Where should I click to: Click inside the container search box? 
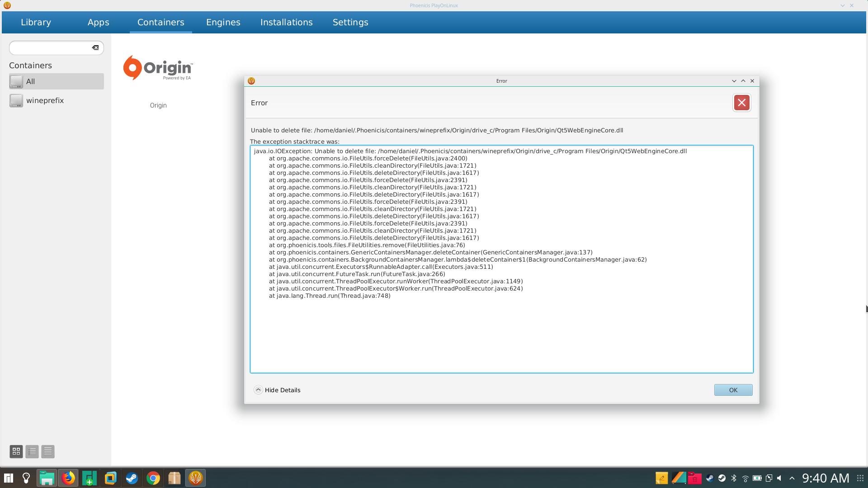[x=50, y=48]
